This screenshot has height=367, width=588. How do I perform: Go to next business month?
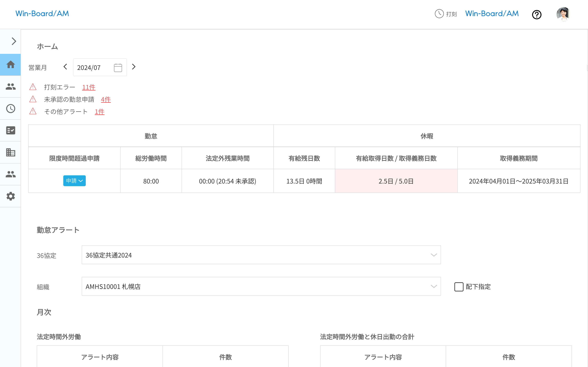134,67
